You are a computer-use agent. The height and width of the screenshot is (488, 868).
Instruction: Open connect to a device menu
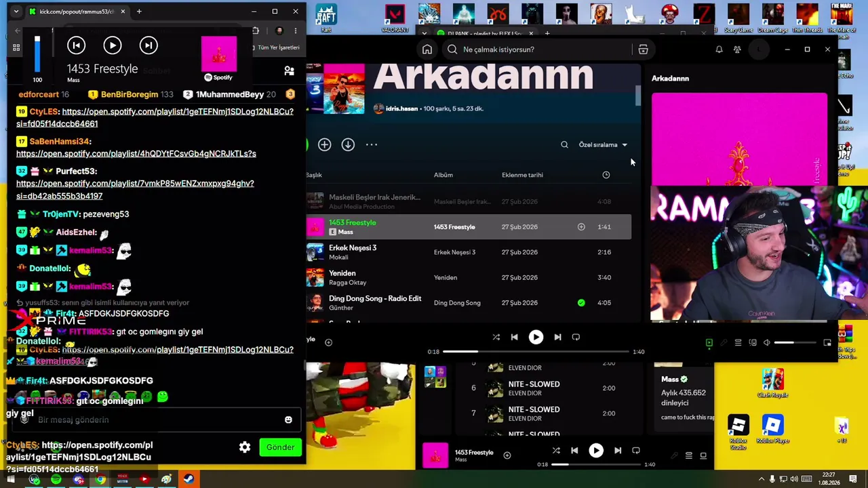[753, 343]
